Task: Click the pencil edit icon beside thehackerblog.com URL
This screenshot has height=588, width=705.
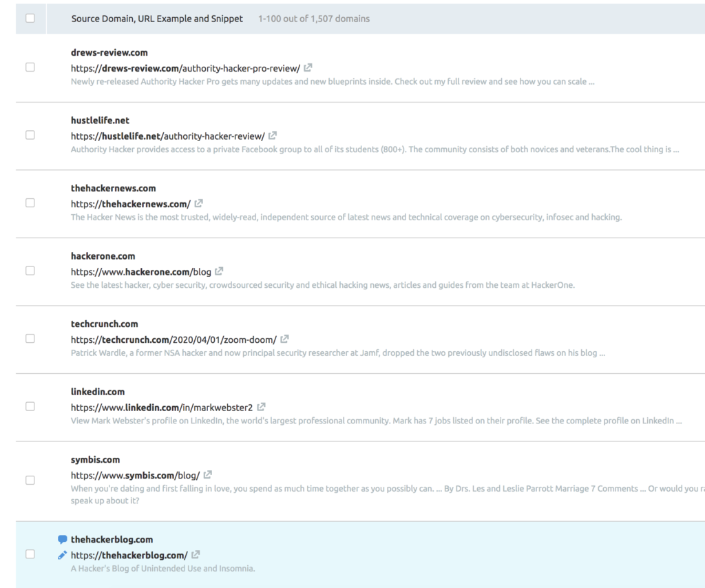Action: pyautogui.click(x=63, y=555)
